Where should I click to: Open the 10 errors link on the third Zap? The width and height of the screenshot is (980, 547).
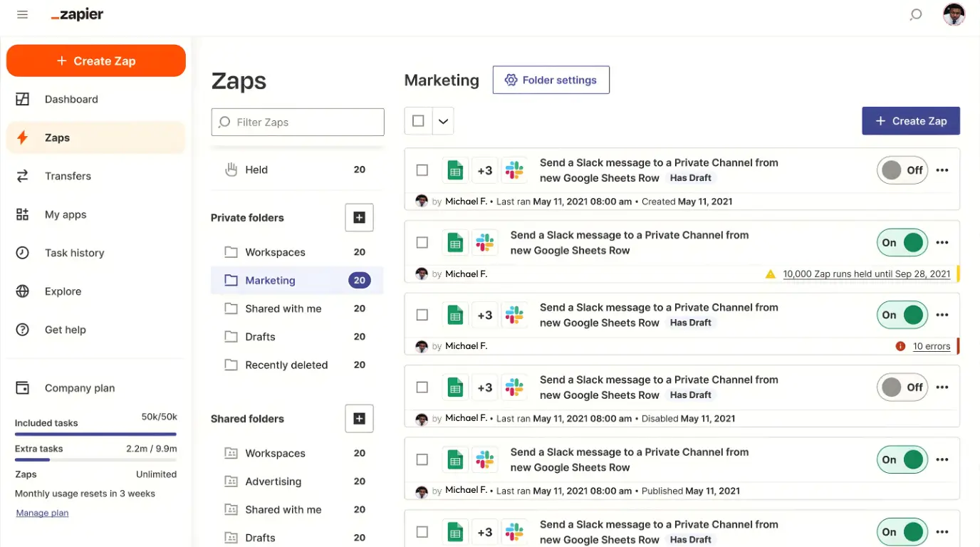point(932,346)
